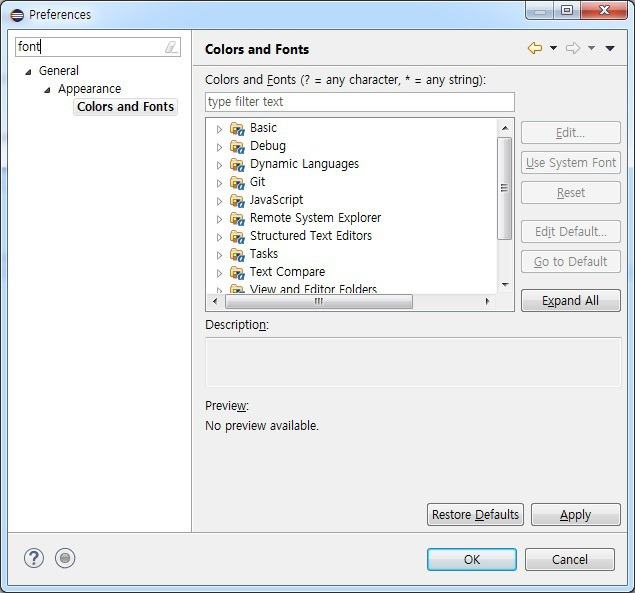
Task: Expand the Structured Text Editors category
Action: [x=219, y=237]
